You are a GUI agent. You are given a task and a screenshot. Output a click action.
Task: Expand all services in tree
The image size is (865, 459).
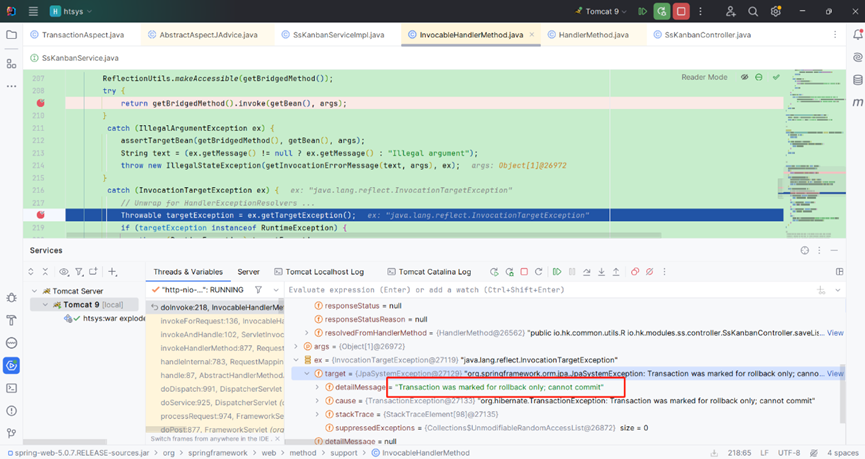point(31,271)
